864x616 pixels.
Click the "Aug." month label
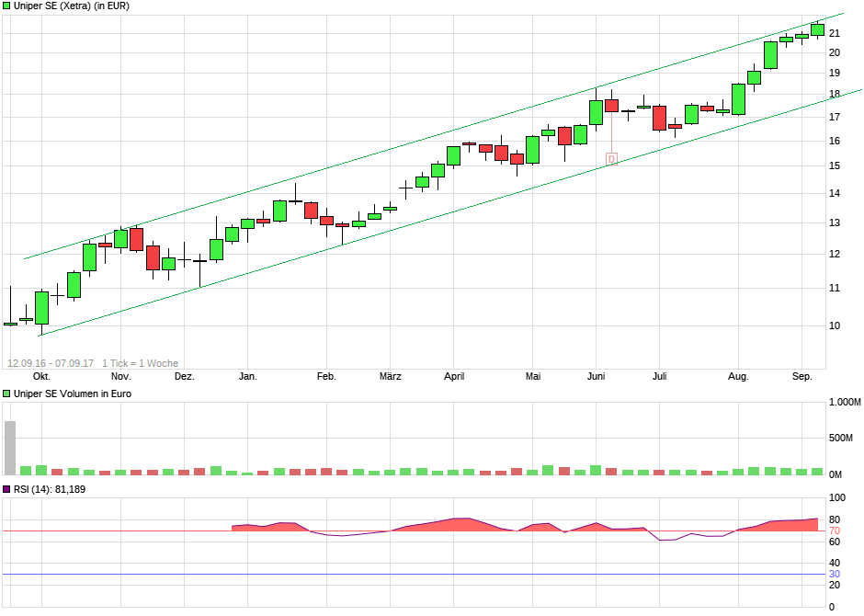(x=738, y=376)
